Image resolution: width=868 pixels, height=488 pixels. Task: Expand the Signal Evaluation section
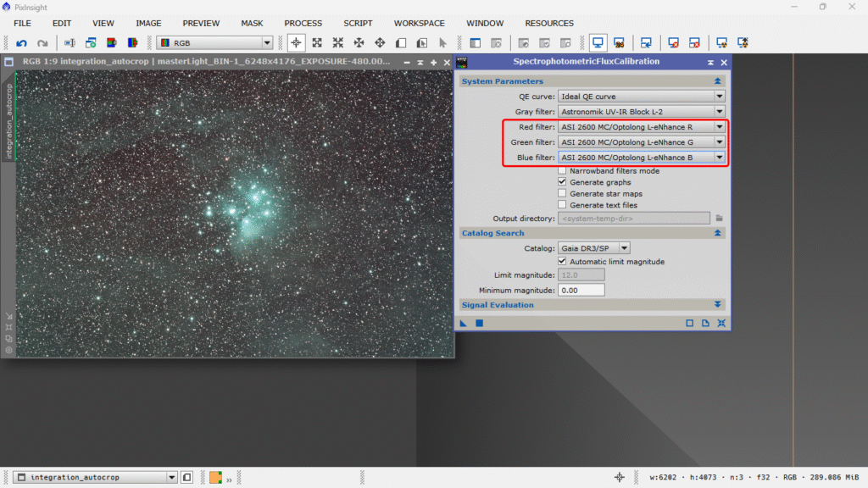717,305
